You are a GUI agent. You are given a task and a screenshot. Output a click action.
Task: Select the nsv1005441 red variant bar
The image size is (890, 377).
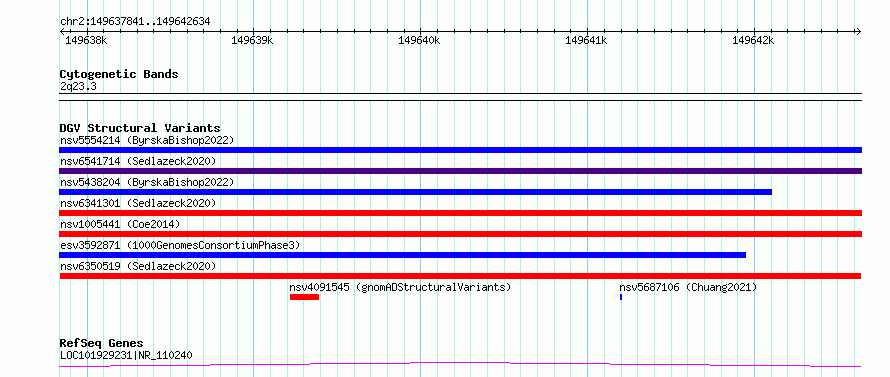[460, 234]
